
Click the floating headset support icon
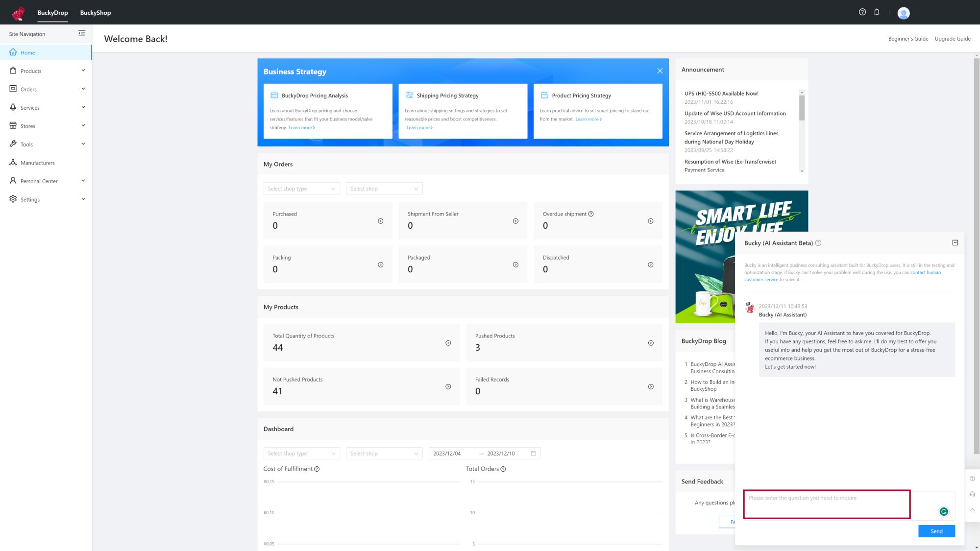(972, 494)
